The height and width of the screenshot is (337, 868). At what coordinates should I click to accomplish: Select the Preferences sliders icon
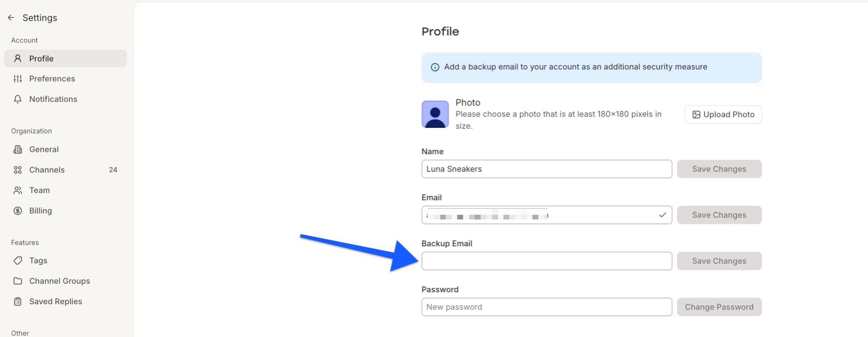(18, 78)
